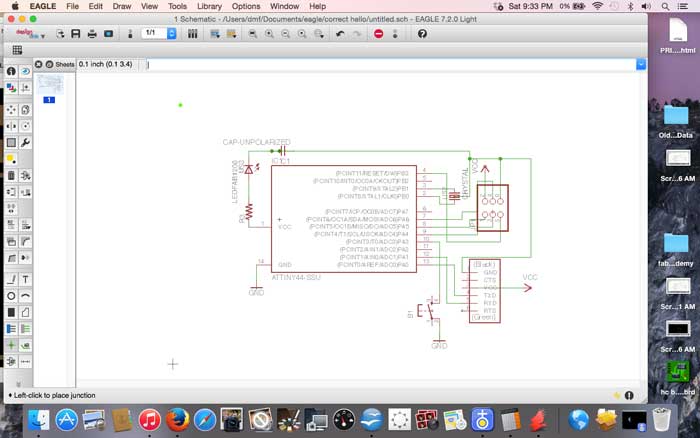Image resolution: width=700 pixels, height=438 pixels.
Task: Click the Redraw screen icon
Action: (302, 34)
